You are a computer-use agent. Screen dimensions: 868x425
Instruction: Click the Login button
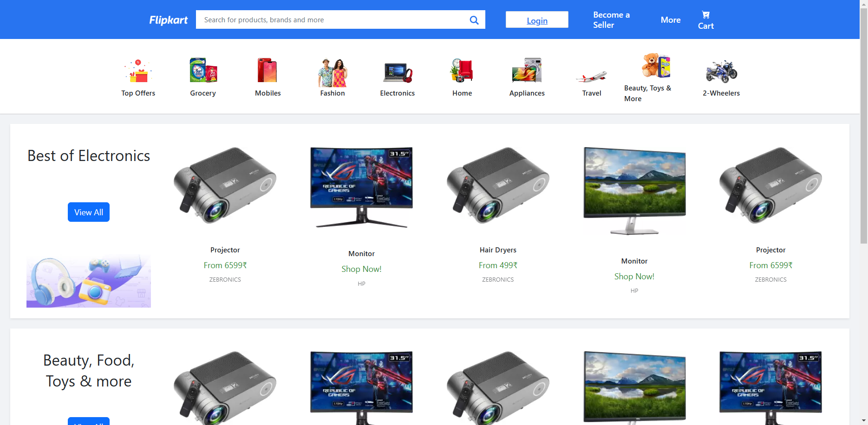tap(537, 20)
